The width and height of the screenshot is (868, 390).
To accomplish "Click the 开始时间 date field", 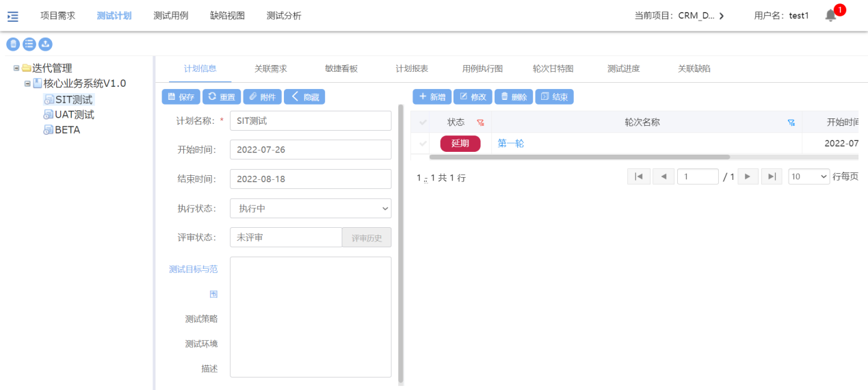I will point(311,149).
